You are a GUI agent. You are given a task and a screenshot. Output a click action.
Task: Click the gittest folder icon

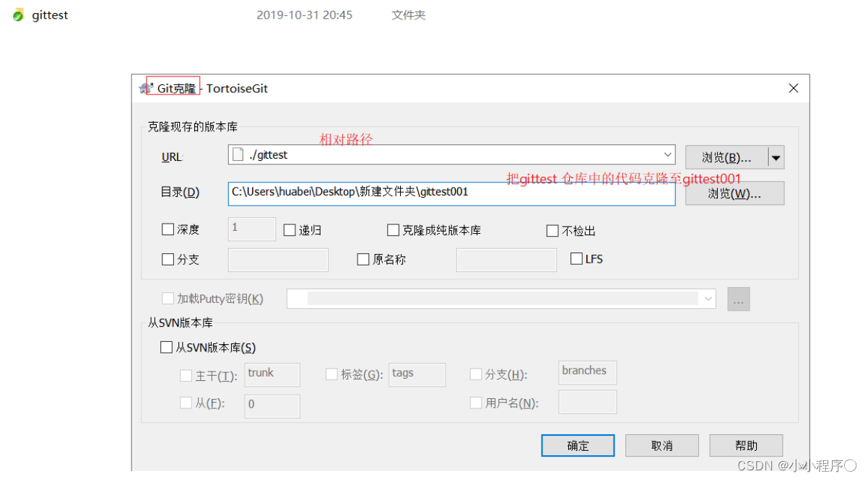click(19, 15)
